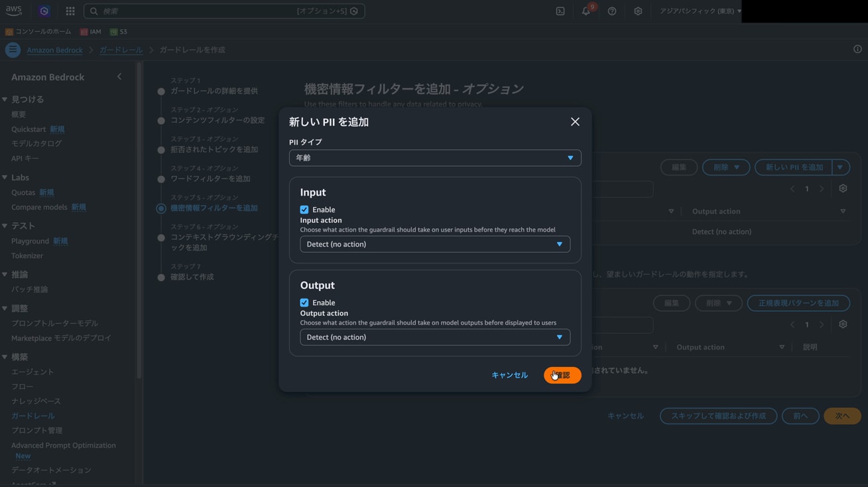The width and height of the screenshot is (868, 487).
Task: Open the Amazon Bedrock breadcrumb link
Action: 55,50
